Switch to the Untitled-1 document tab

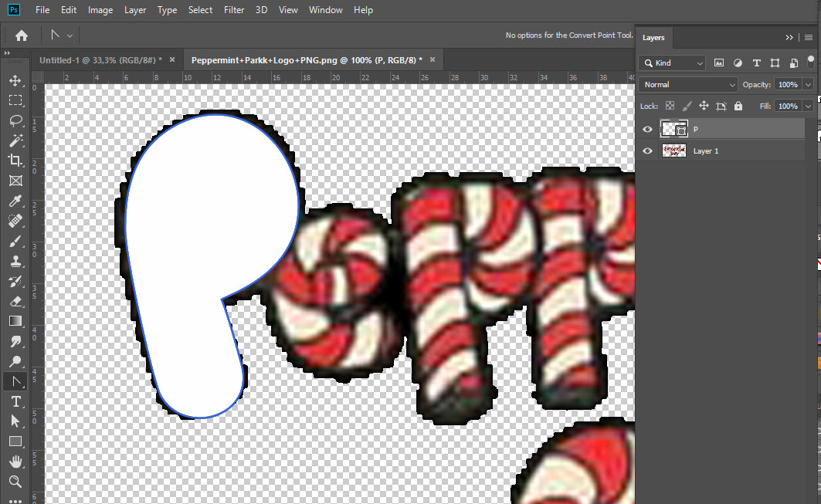click(100, 60)
